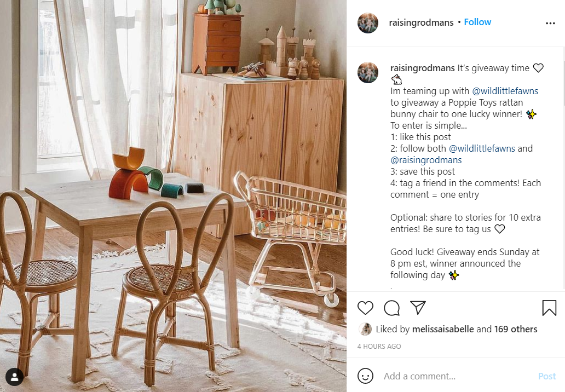Open the second @wildlittlefawns mention link
Image resolution: width=565 pixels, height=392 pixels.
(x=482, y=148)
